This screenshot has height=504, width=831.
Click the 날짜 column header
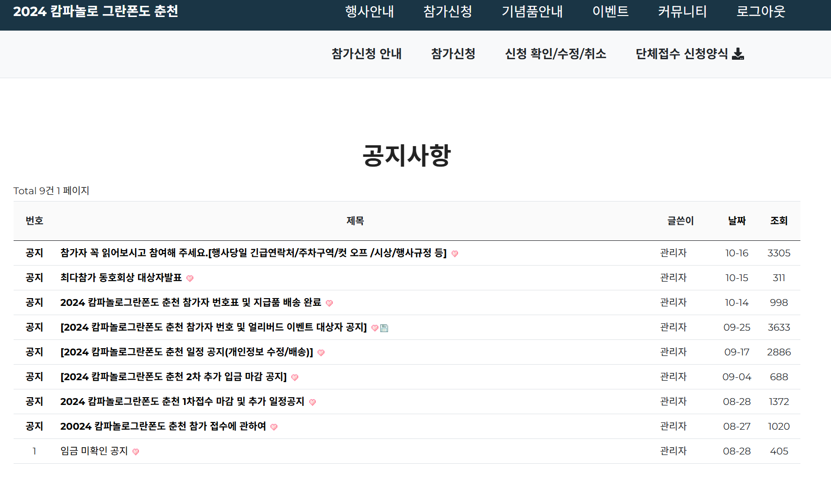point(737,221)
